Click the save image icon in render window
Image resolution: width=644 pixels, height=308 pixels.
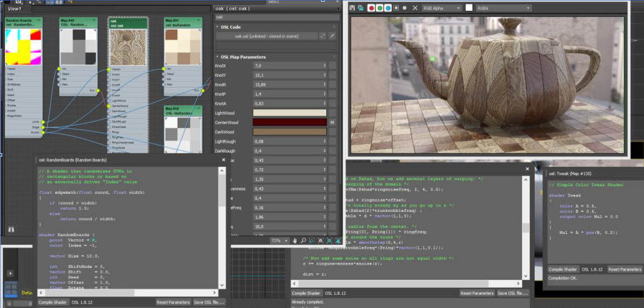(352, 8)
